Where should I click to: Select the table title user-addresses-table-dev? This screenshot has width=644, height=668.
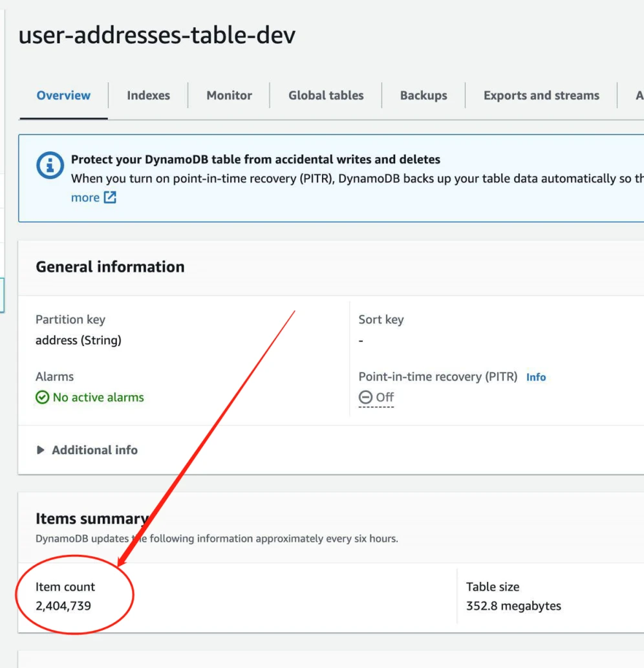[156, 35]
